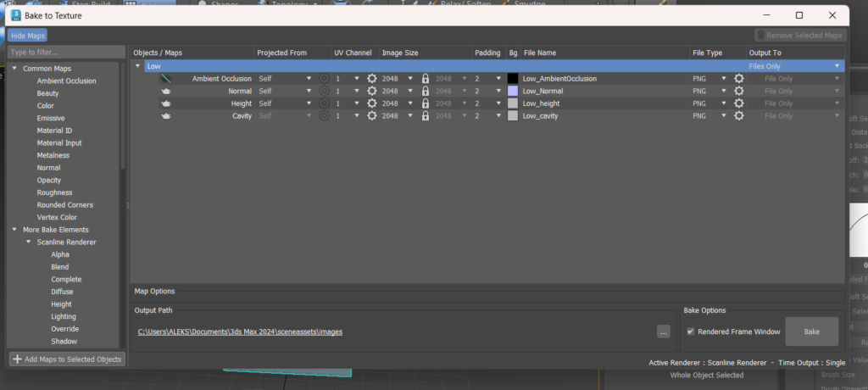Click the UV channel gear in Cavity row

371,116
